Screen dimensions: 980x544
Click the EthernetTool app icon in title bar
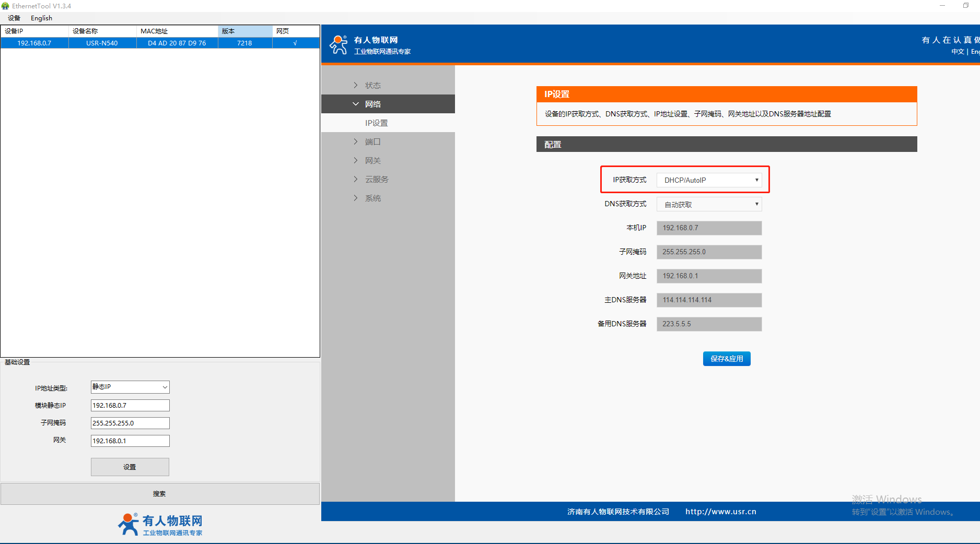point(6,6)
